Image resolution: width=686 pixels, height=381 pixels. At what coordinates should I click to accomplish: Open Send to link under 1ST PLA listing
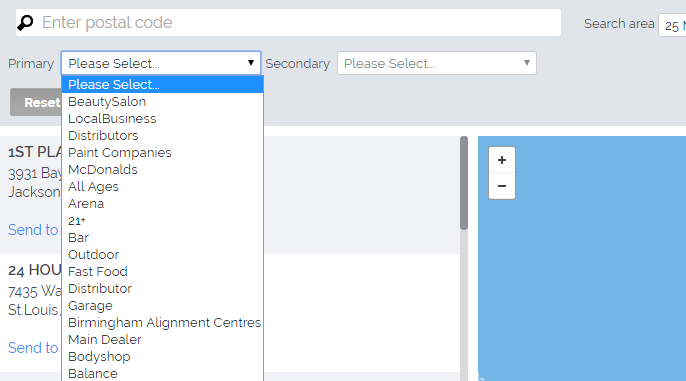33,230
